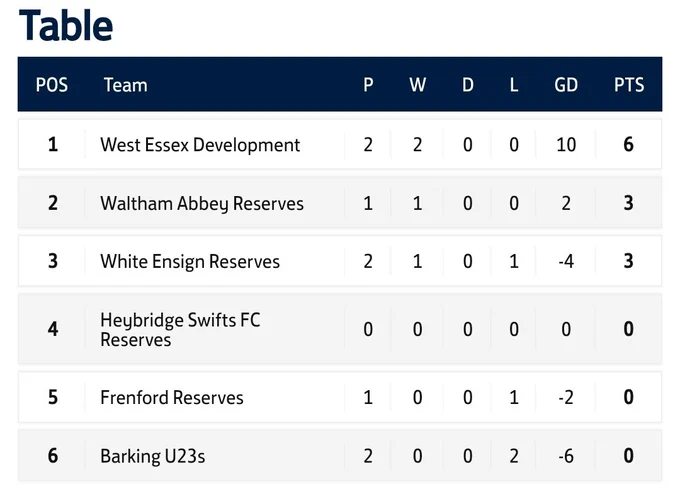Click goal difference 10 for West Essex

pyautogui.click(x=566, y=145)
